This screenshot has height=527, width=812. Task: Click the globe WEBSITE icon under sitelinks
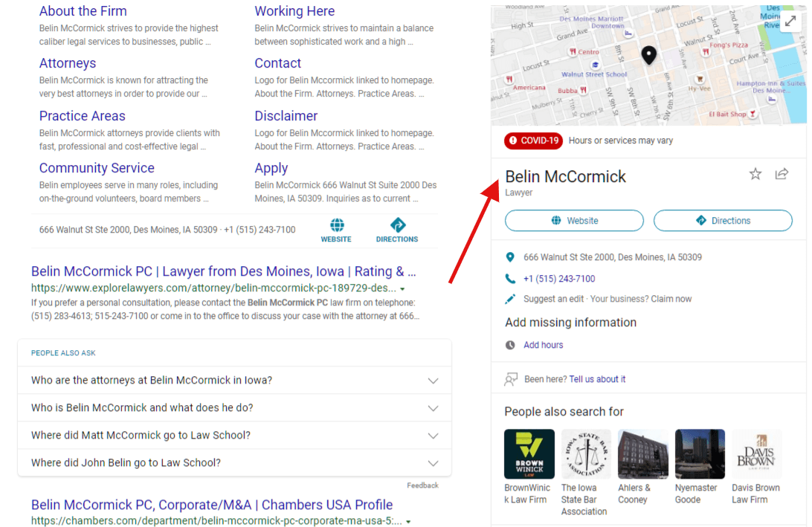coord(336,225)
